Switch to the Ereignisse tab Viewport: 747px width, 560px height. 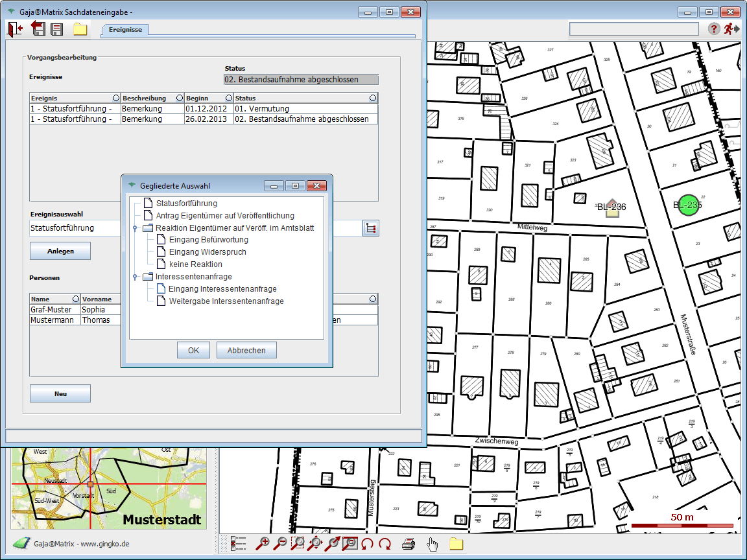(x=125, y=30)
